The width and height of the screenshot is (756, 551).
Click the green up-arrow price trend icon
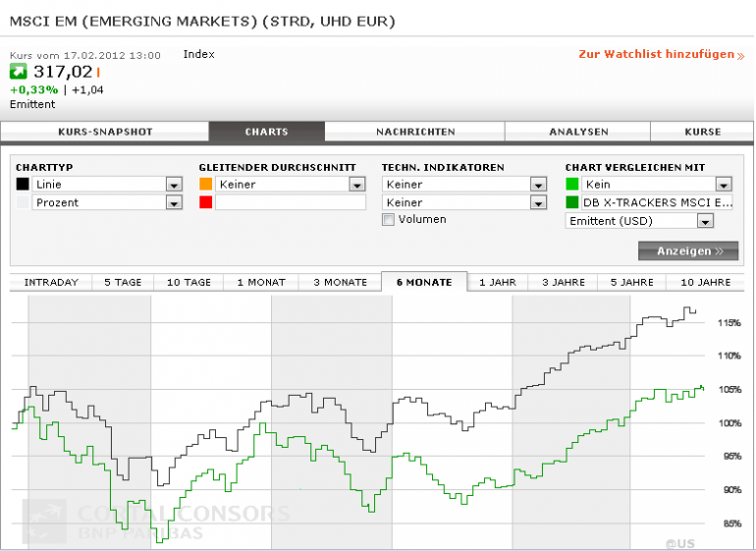coord(19,72)
